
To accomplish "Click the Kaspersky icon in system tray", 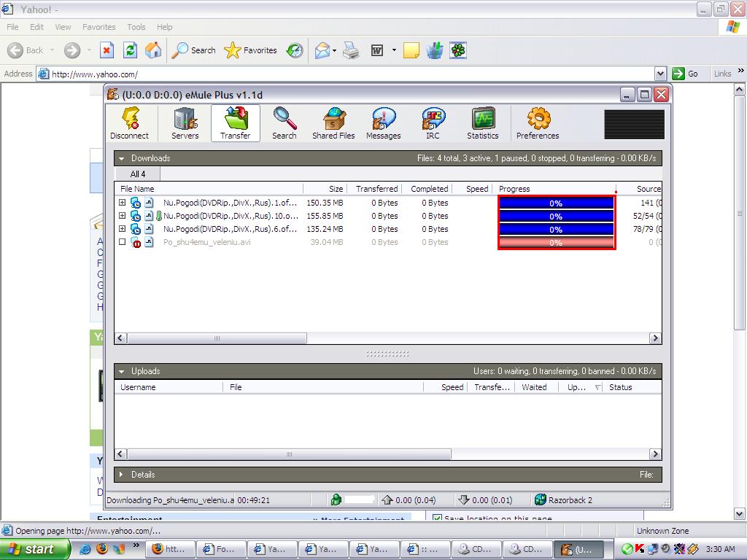I will point(639,548).
